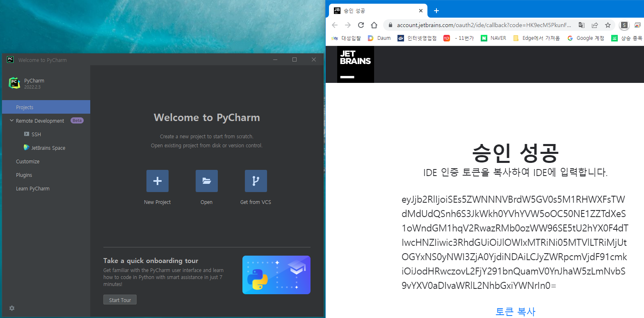Go back in Chrome browser
This screenshot has height=318, width=644.
click(335, 25)
